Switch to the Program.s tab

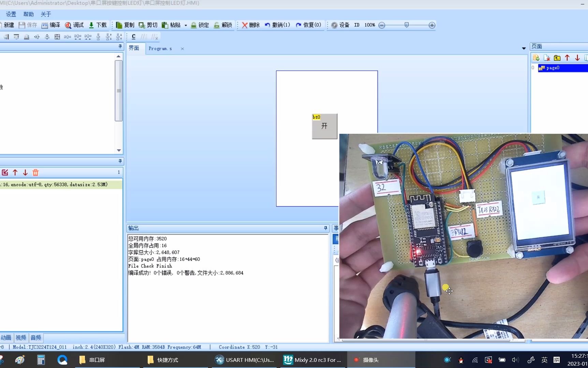pyautogui.click(x=160, y=48)
